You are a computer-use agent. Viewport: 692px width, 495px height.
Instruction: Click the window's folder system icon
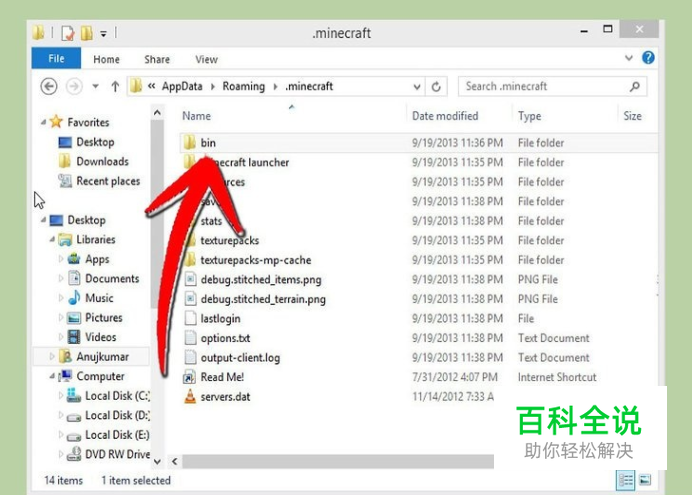click(x=38, y=33)
